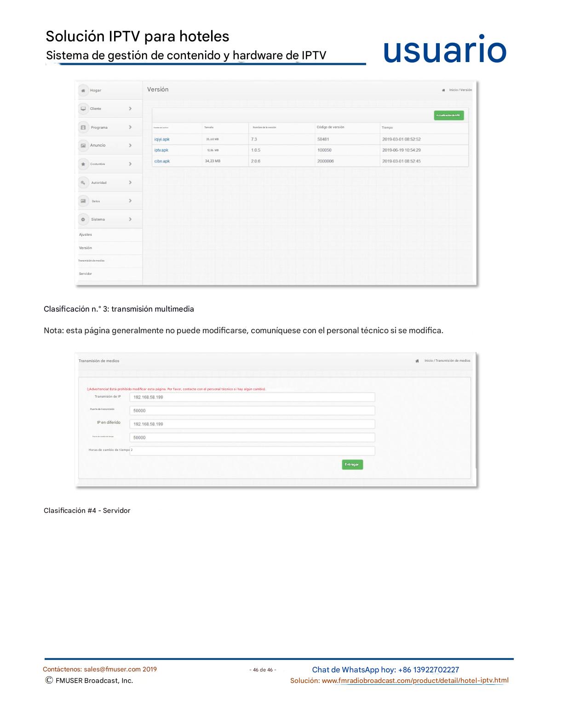
Task: Click the IP en diferido input field
Action: (x=252, y=424)
